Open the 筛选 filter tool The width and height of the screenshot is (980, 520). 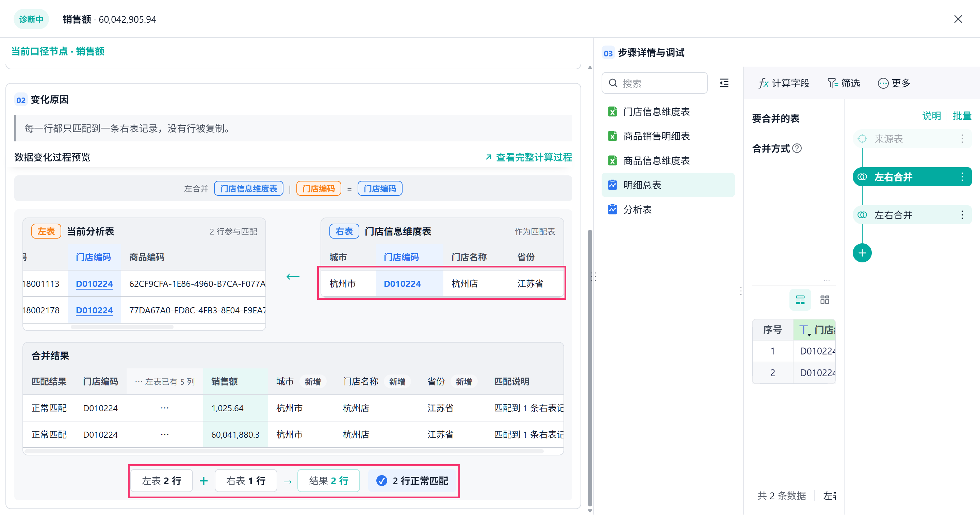pyautogui.click(x=844, y=83)
